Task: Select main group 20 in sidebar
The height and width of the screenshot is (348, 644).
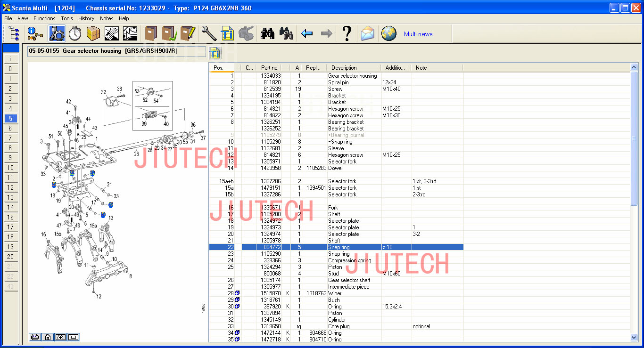Action: 10,257
